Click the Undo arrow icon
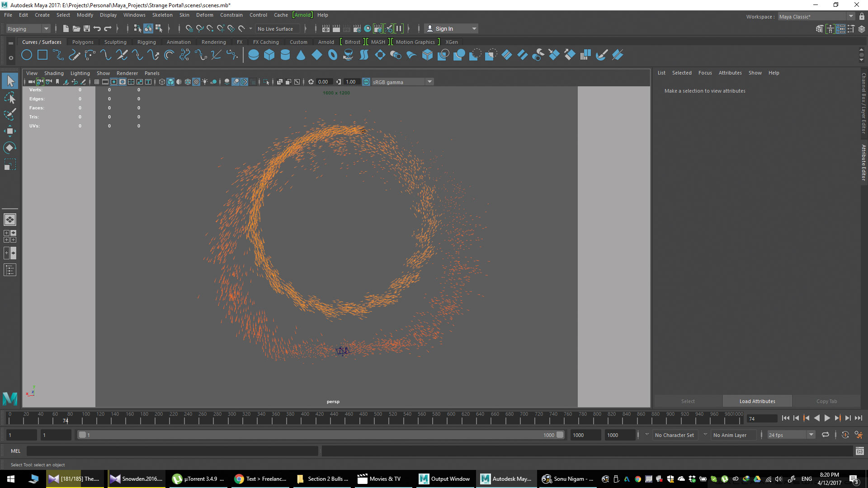Screen dimensions: 868x488 pyautogui.click(x=97, y=29)
